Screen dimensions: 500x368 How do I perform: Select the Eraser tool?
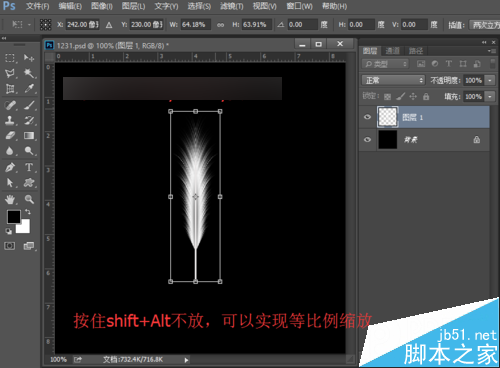coord(10,136)
